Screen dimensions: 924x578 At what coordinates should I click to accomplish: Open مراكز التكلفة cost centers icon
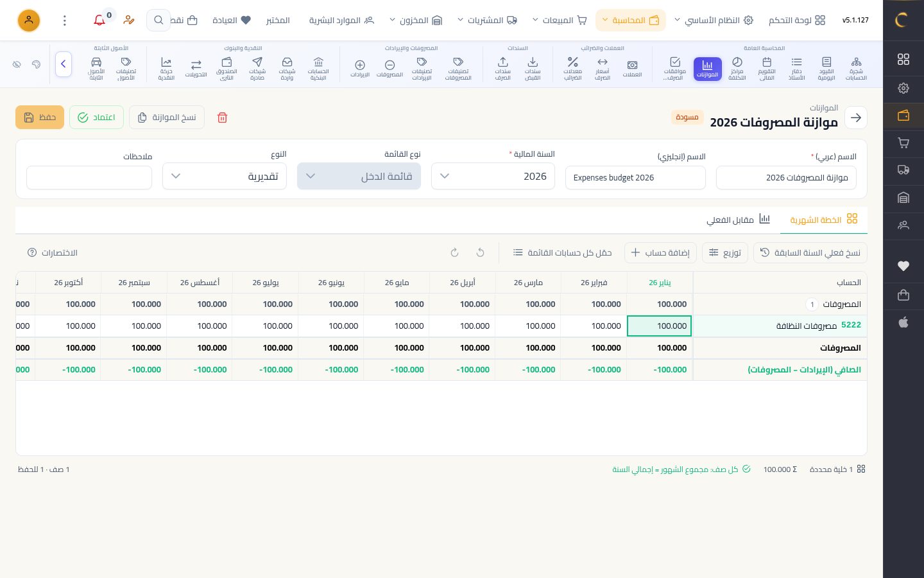[737, 69]
